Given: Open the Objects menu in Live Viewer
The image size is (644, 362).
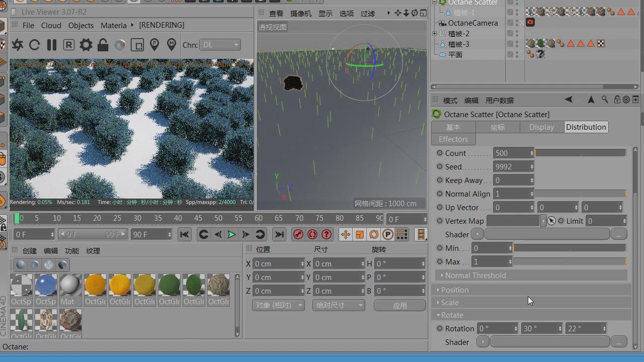Looking at the screenshot, I should point(80,25).
